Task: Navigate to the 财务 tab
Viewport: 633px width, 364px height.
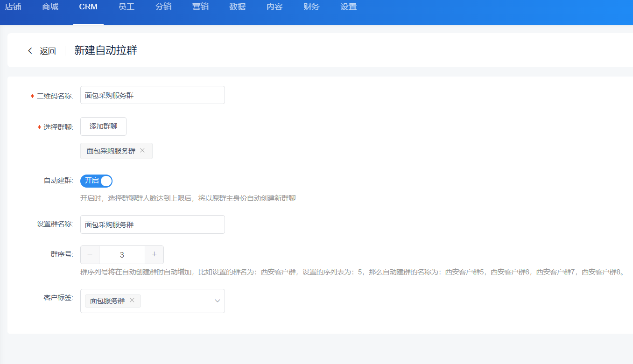Action: click(x=311, y=7)
